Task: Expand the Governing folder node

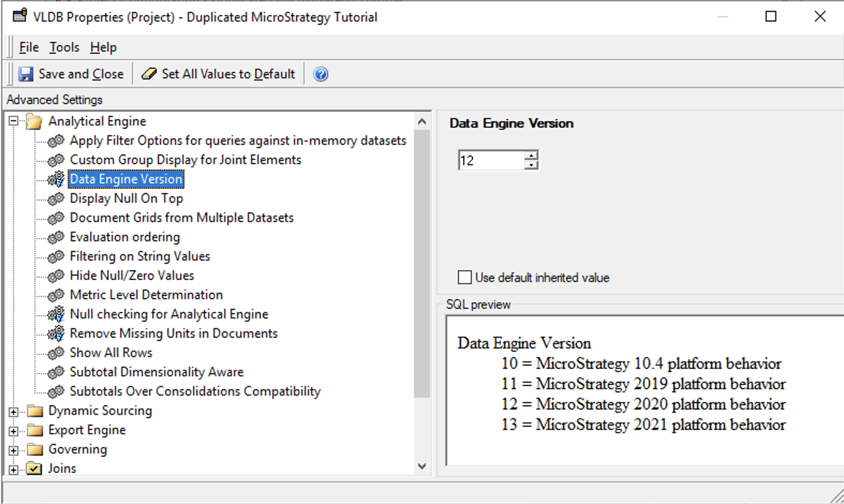Action: tap(13, 450)
